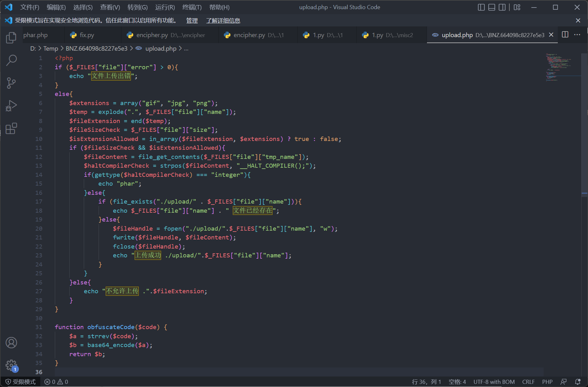
Task: Open the Accounts menu icon
Action: [11, 343]
